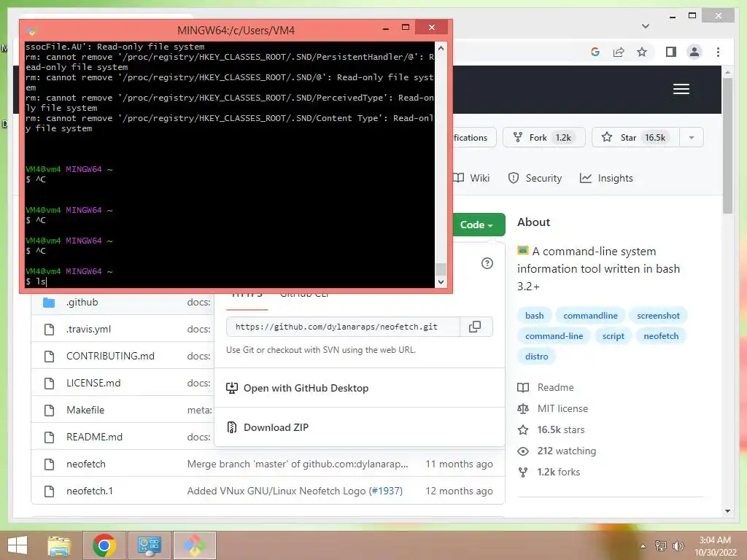Click terminal scrollbar up arrow
This screenshot has width=747, height=560.
(441, 47)
